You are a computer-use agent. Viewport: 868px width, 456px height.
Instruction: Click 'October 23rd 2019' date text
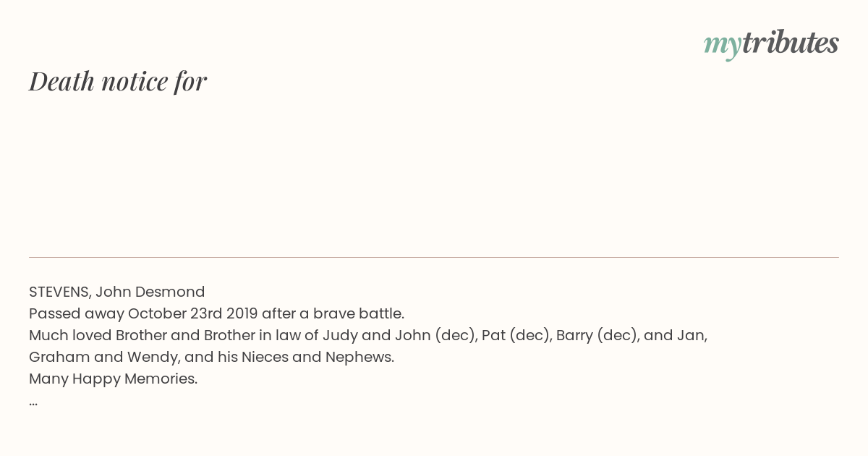[192, 313]
